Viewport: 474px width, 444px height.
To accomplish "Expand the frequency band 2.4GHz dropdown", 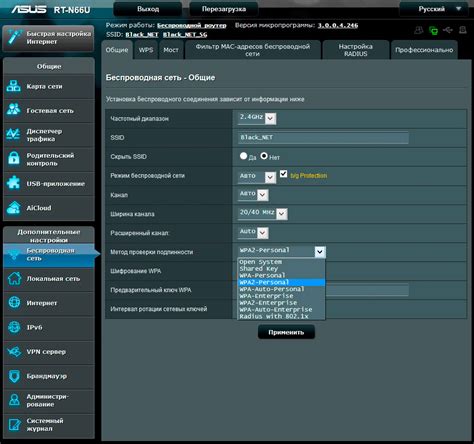I will 257,118.
